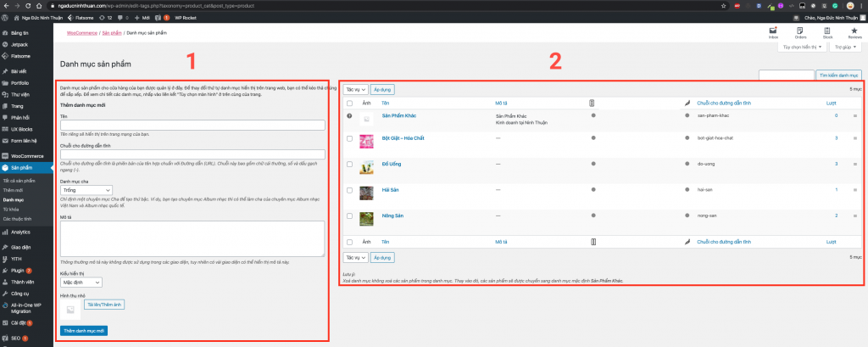Click top Áp dụng button
868x347 pixels.
(x=382, y=89)
